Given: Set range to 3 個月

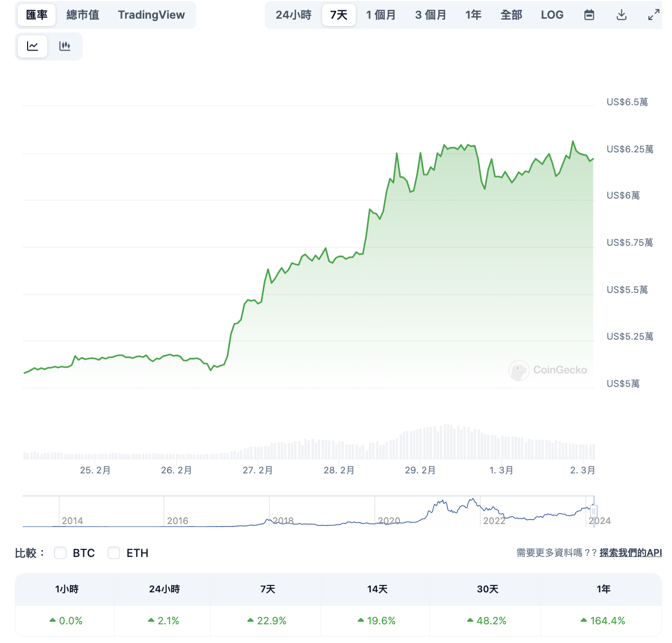Looking at the screenshot, I should pyautogui.click(x=430, y=15).
